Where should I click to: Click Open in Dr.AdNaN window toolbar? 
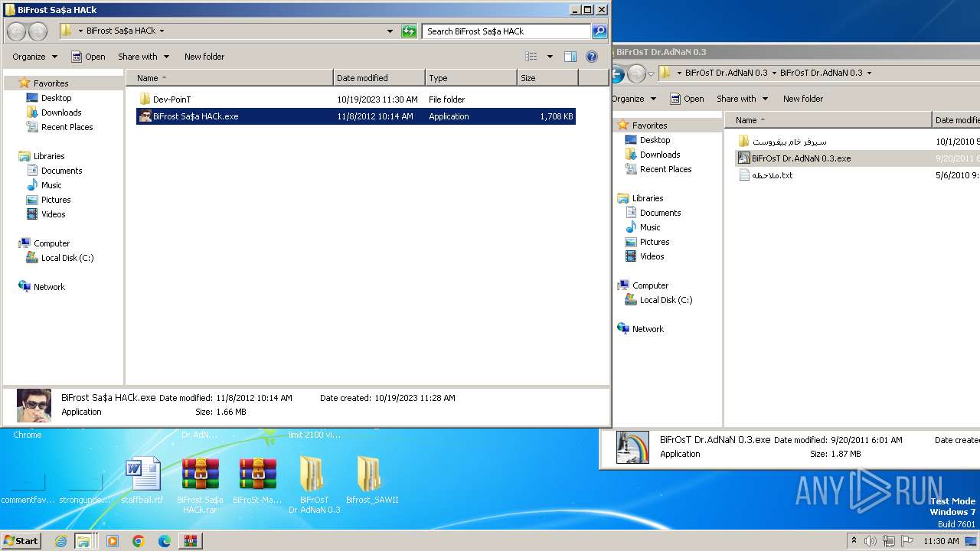(687, 99)
